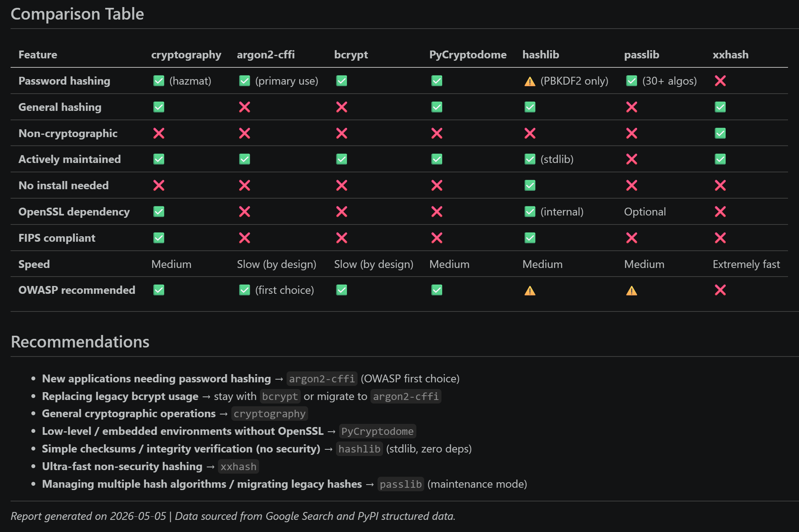Click the cryptography column header
The image size is (799, 532).
(186, 55)
